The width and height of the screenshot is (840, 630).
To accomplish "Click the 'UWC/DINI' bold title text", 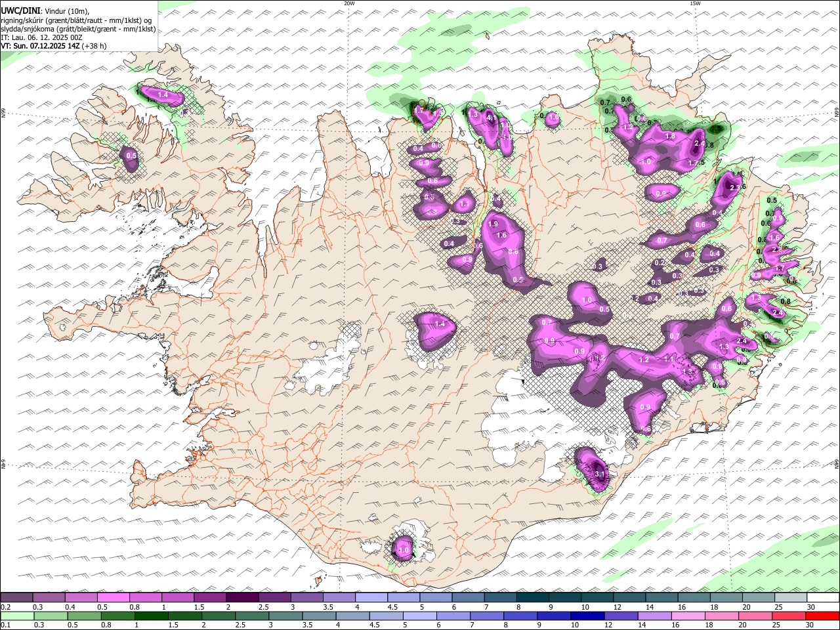I will [20, 10].
